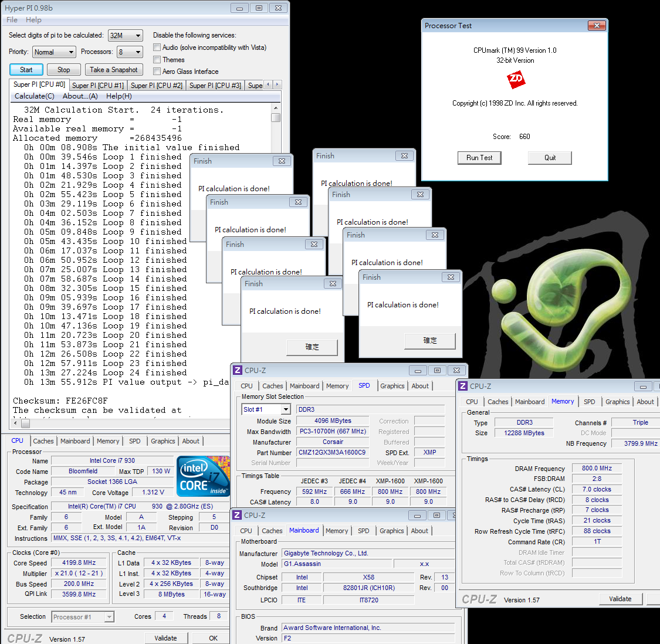Screen dimensions: 660x644
Task: Maximize the CPU-Z Mainboard window
Action: [436, 515]
